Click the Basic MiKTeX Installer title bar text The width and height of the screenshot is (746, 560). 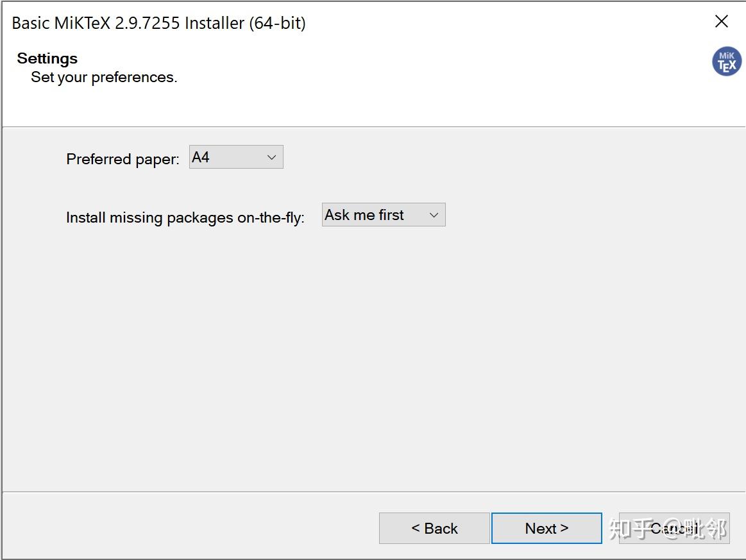(158, 23)
